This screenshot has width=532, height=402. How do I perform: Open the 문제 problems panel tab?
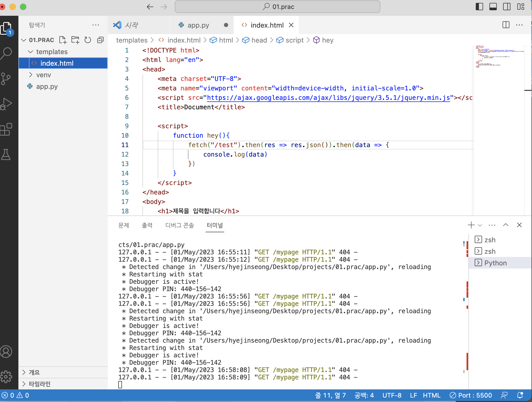point(124,225)
